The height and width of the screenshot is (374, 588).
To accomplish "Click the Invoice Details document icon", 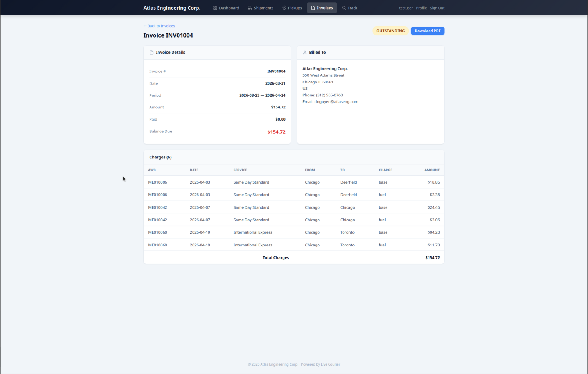I will pos(151,53).
